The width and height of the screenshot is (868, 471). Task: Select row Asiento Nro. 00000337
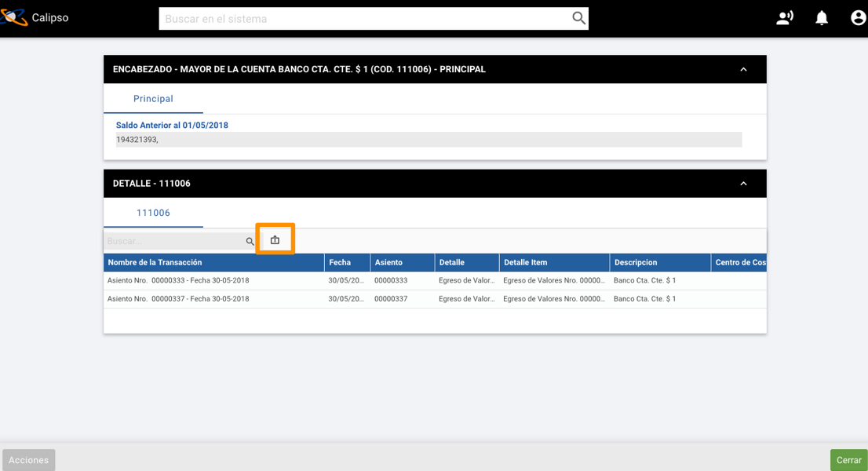pos(435,299)
